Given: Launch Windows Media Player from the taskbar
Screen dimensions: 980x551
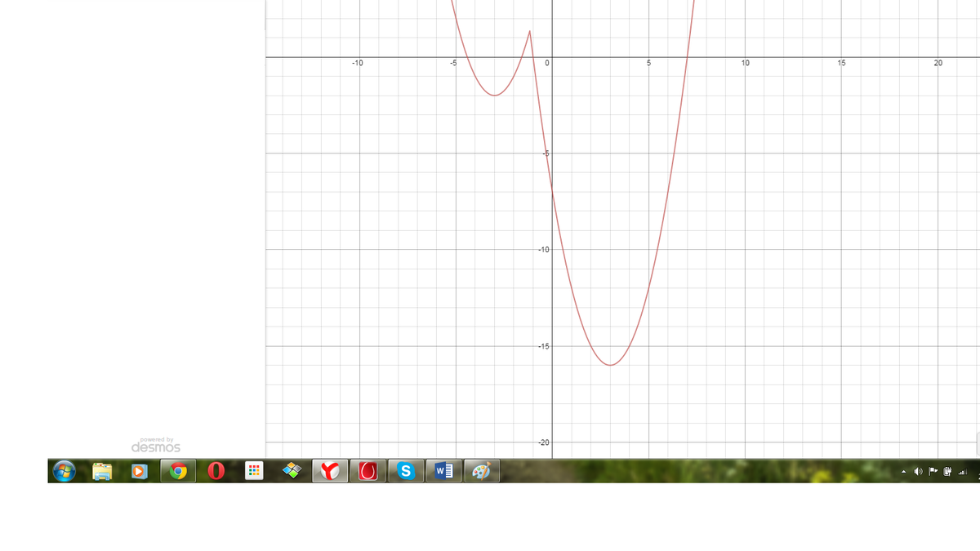Looking at the screenshot, I should [x=140, y=471].
